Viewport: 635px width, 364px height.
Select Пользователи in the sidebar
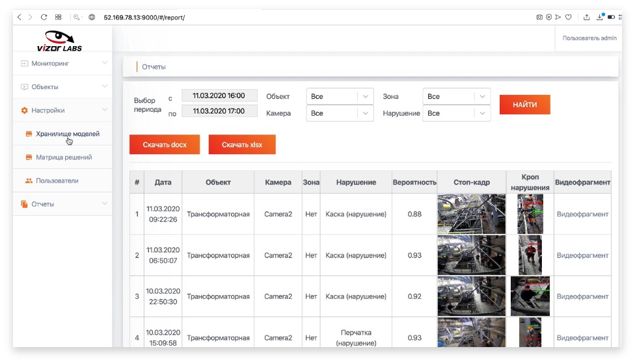tap(57, 181)
